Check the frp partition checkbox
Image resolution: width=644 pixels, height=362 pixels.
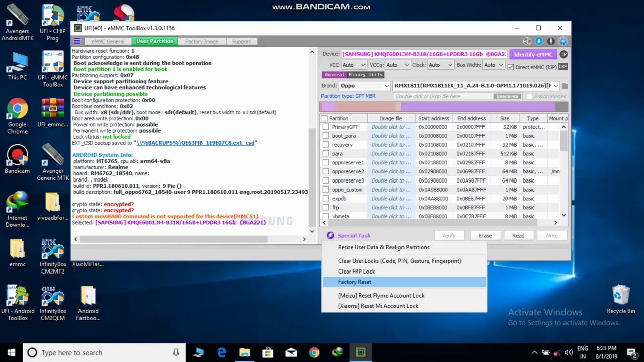pyautogui.click(x=326, y=207)
